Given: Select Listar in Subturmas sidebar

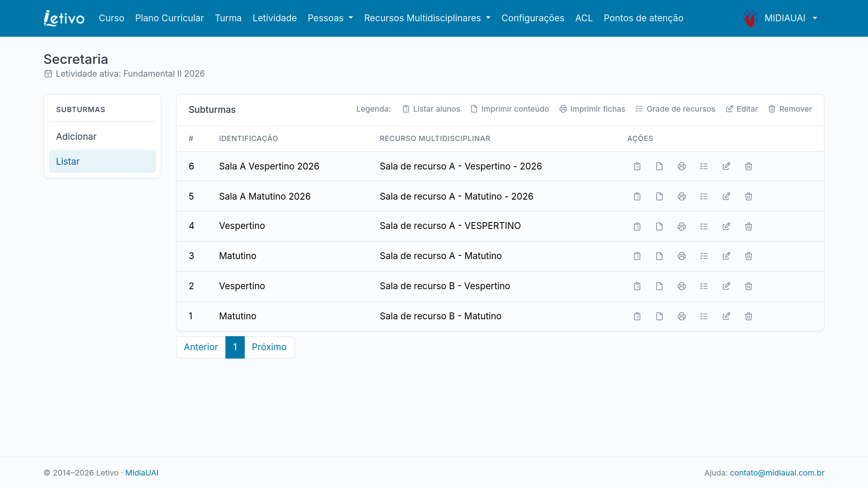Looking at the screenshot, I should (x=102, y=161).
